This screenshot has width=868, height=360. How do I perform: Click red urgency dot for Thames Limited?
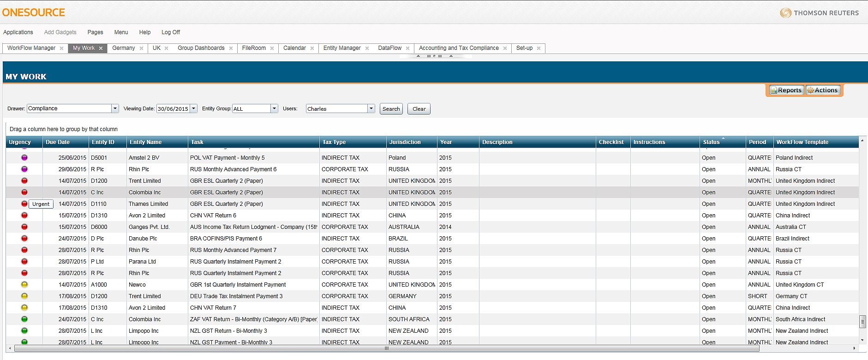(24, 204)
